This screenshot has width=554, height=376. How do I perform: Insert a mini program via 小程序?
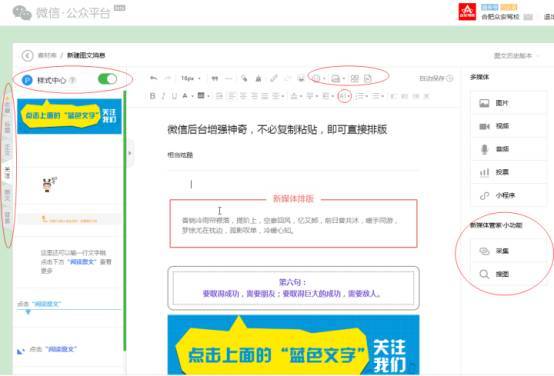tap(509, 195)
